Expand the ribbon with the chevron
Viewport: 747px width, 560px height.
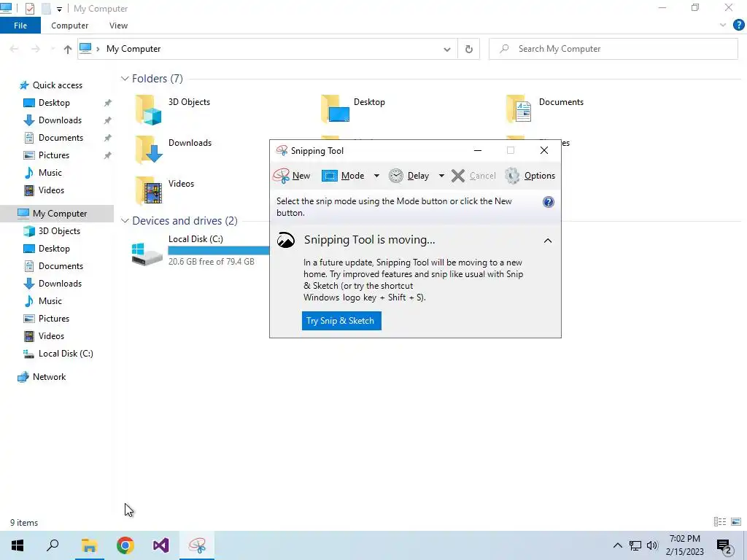click(723, 26)
